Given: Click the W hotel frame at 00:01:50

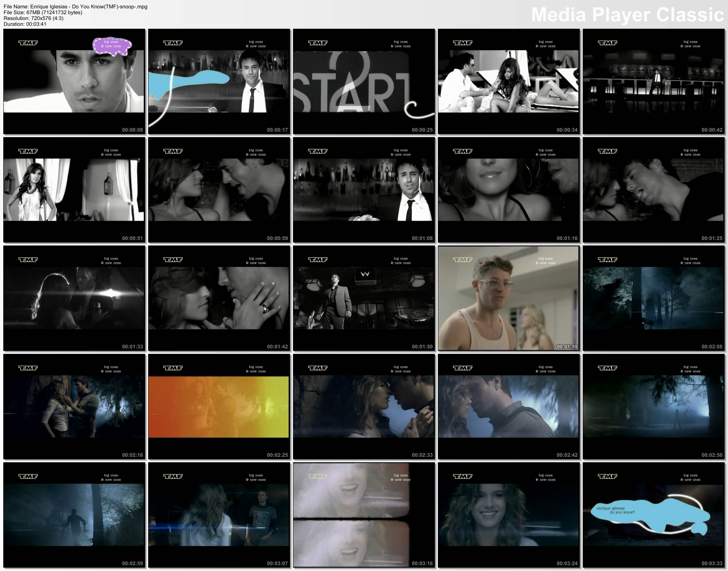Looking at the screenshot, I should coord(364,298).
